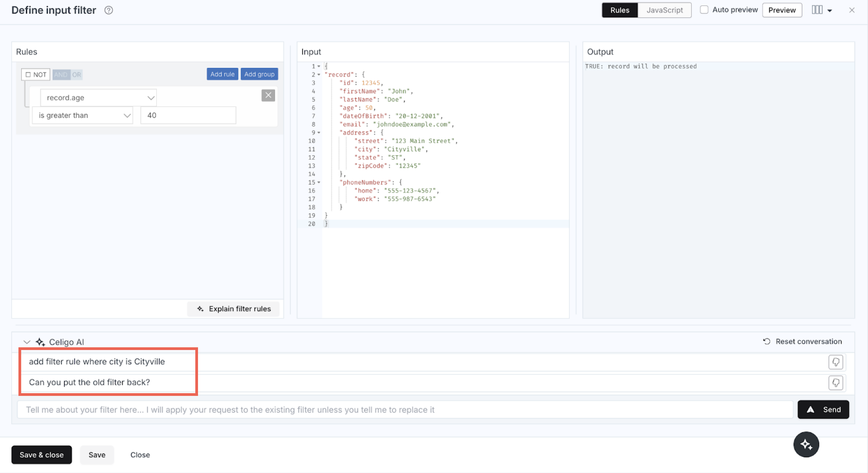Click the "zipCode": "12345" line
This screenshot has width=868, height=473.
pyautogui.click(x=387, y=166)
